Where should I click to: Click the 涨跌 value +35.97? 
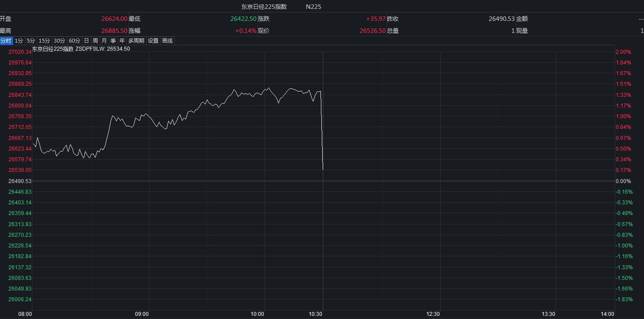click(x=375, y=19)
